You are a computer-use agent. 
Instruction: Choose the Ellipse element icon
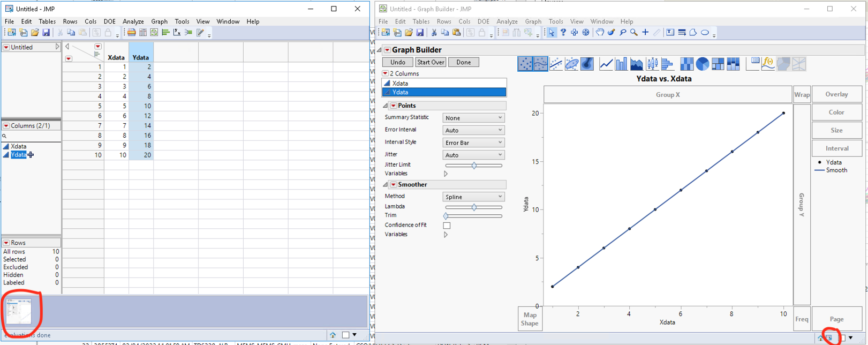(x=572, y=64)
